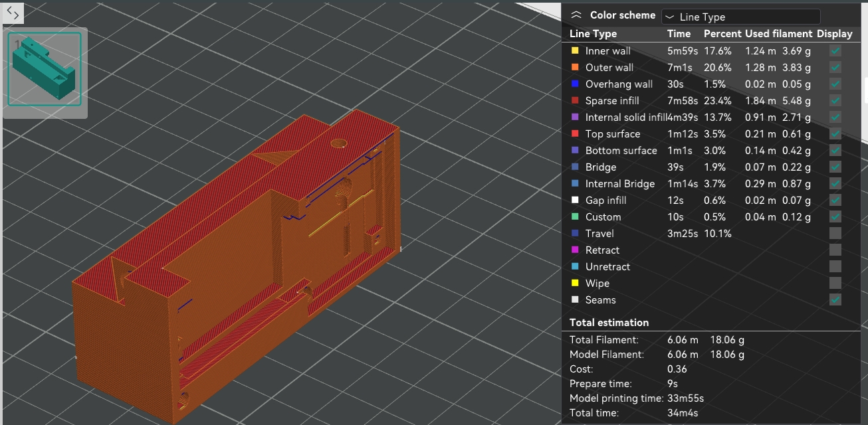Select the teal plate thumbnail
Screen dimensions: 868x425
[x=45, y=69]
